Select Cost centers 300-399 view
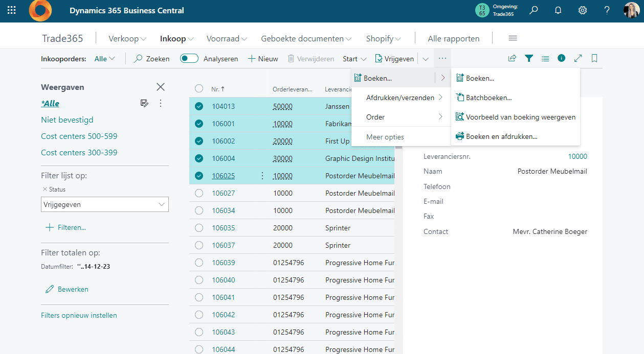644x354 pixels. pos(79,152)
